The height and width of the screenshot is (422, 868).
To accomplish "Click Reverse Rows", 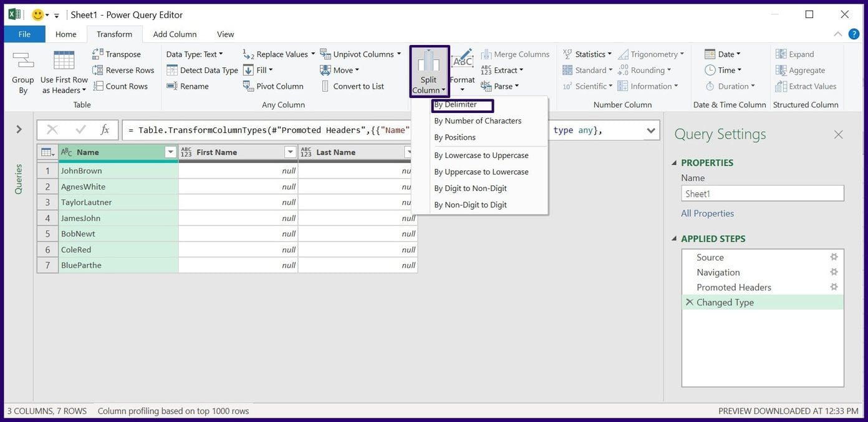I will 123,71.
